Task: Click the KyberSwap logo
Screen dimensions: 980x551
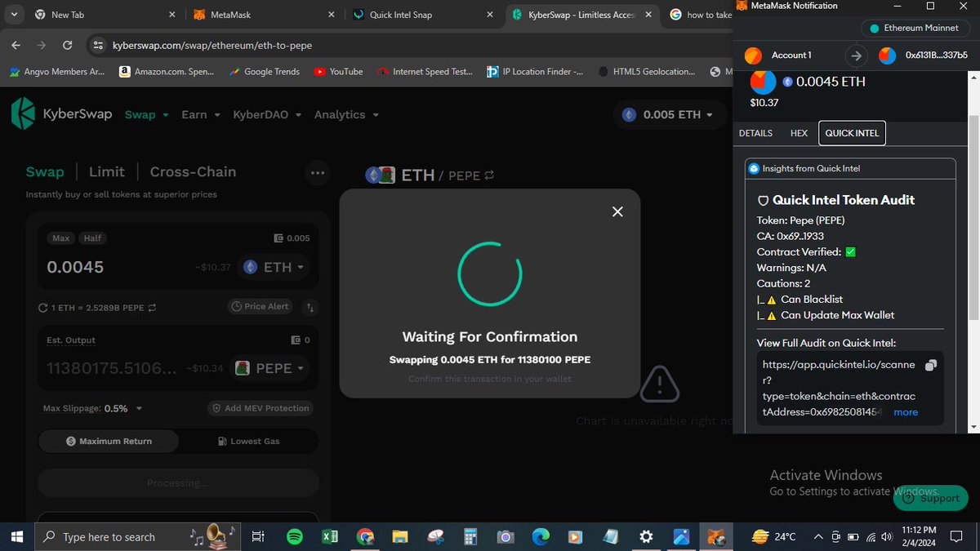Action: point(61,114)
